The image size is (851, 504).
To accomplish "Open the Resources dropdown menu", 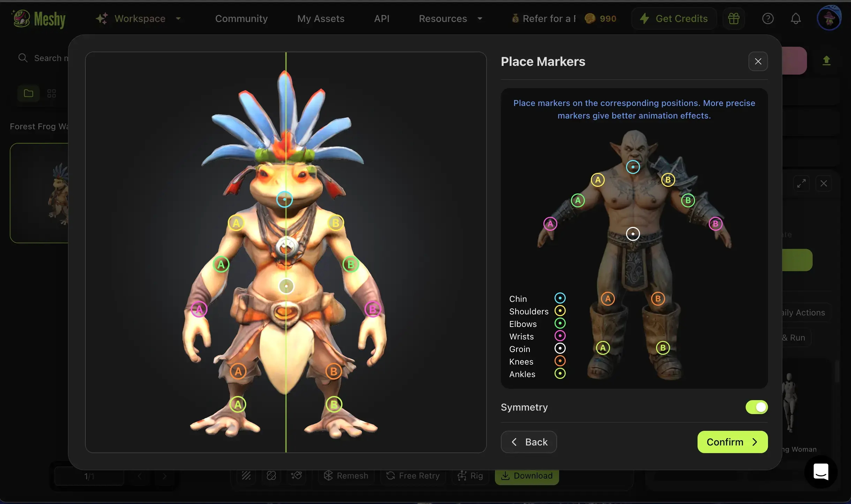I will tap(451, 18).
